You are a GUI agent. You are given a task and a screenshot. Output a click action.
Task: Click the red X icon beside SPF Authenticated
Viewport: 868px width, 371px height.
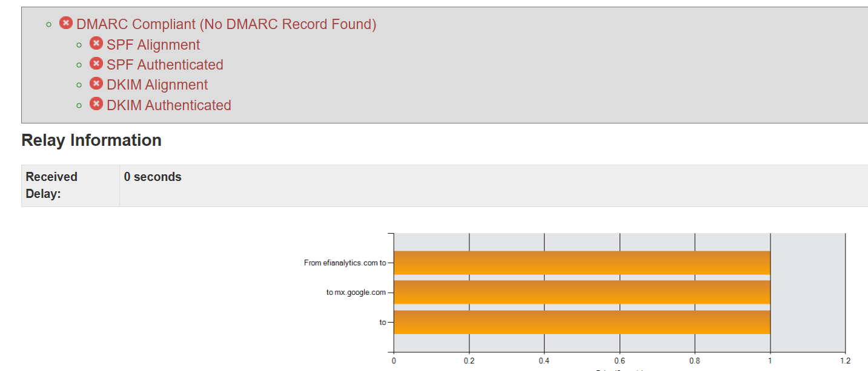pos(96,63)
